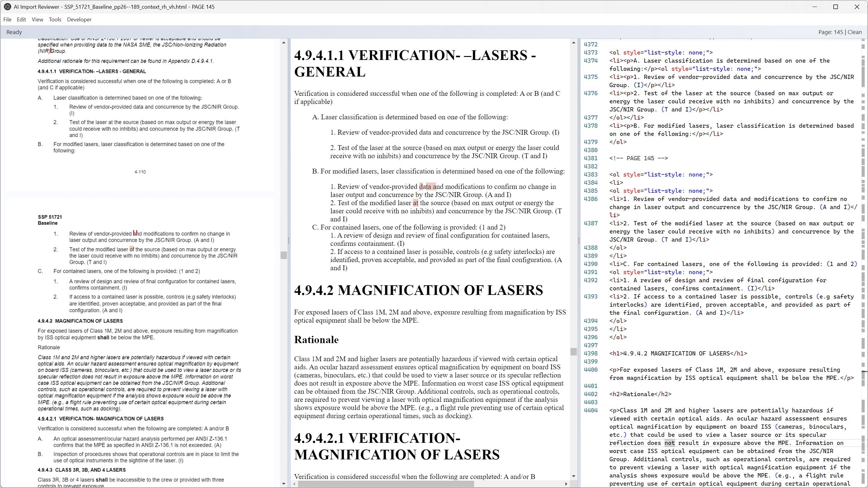The width and height of the screenshot is (868, 488).
Task: Click highlighted word 'data' in preview pane
Action: coord(425,186)
